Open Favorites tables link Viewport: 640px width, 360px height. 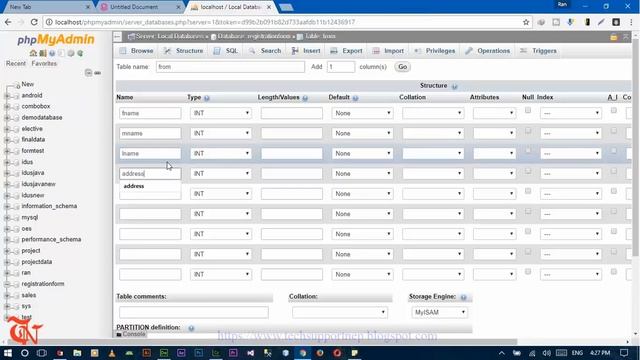tap(44, 64)
